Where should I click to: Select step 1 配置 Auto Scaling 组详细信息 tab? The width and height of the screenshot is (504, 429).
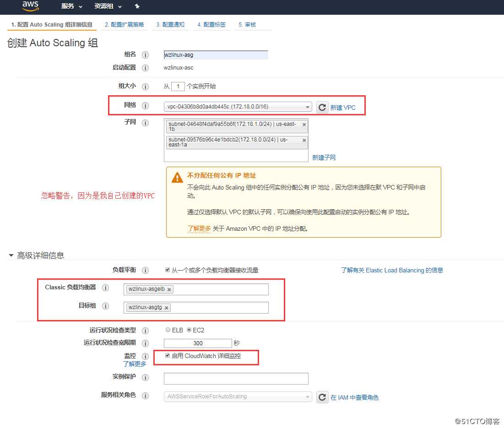tap(52, 25)
